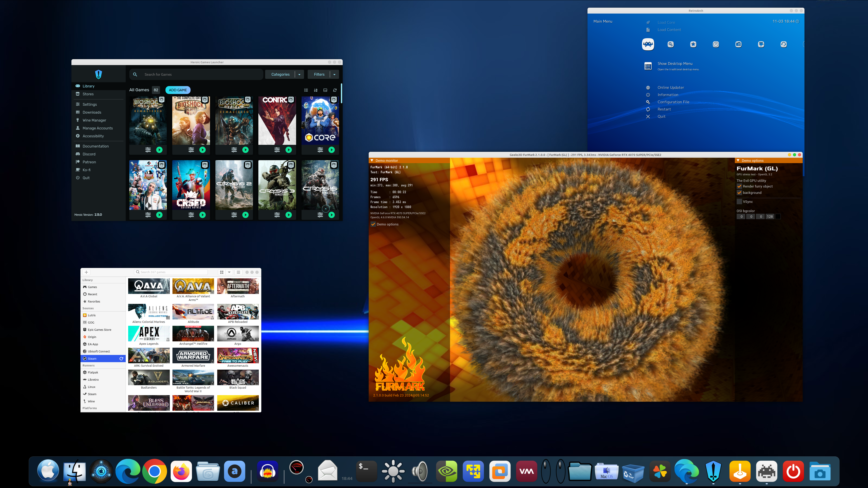The image size is (868, 488).
Task: Click Restart in RetroArch menu
Action: tap(664, 109)
